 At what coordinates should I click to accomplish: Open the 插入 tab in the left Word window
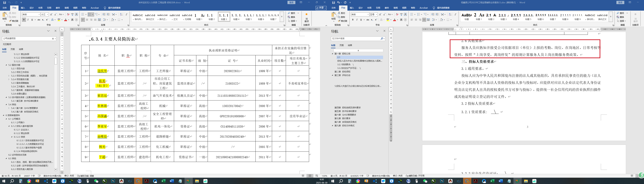pos(23,8)
